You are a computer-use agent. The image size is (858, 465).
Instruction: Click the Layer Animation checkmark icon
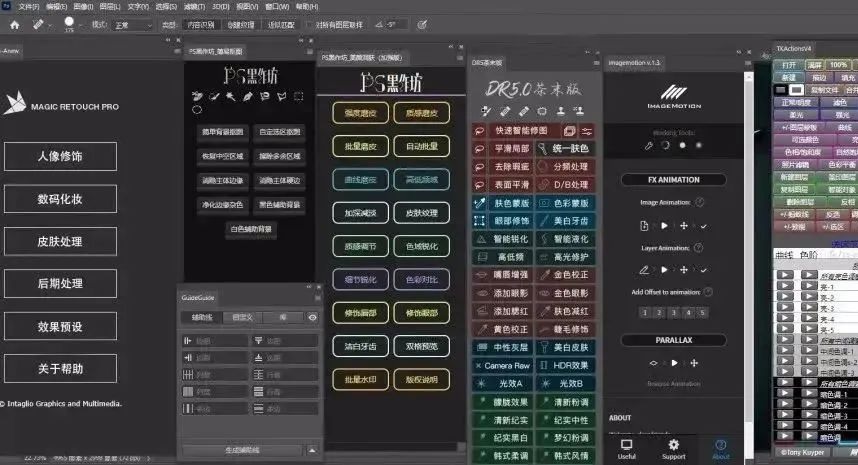pos(704,270)
